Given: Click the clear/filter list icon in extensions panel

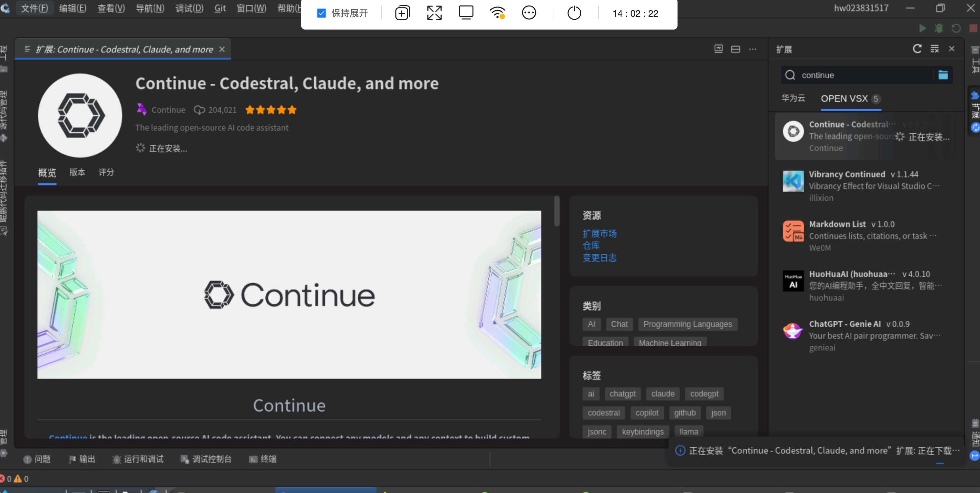Looking at the screenshot, I should click(x=934, y=49).
